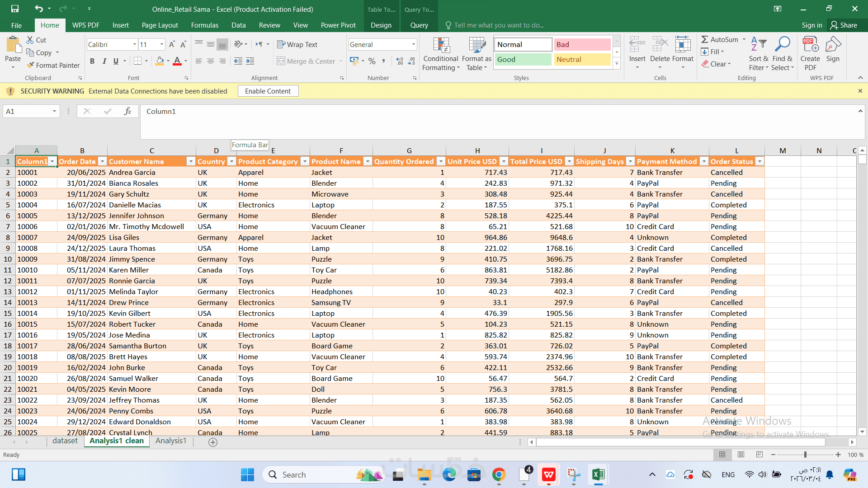
Task: Click the Insert Function fx icon
Action: [127, 111]
